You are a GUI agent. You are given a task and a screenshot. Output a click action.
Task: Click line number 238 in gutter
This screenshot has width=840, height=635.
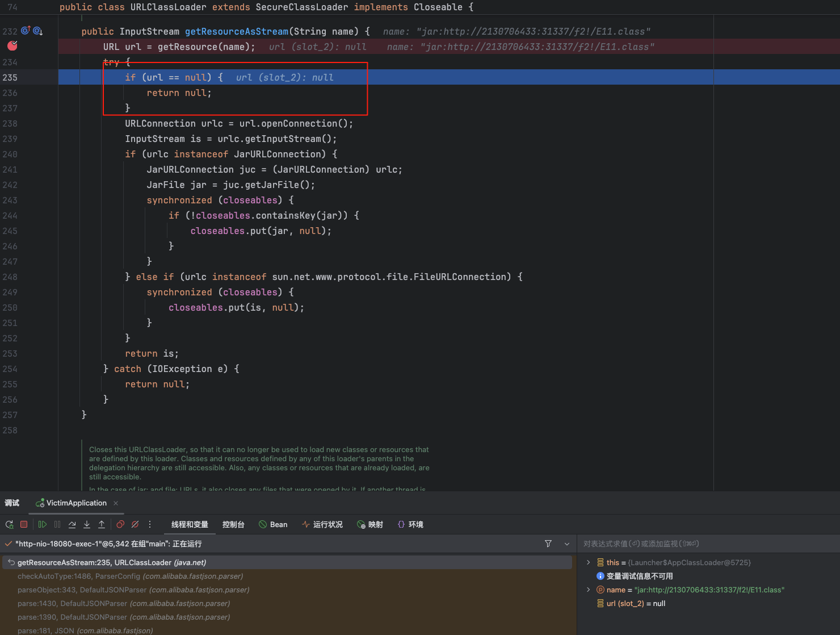[x=10, y=123]
